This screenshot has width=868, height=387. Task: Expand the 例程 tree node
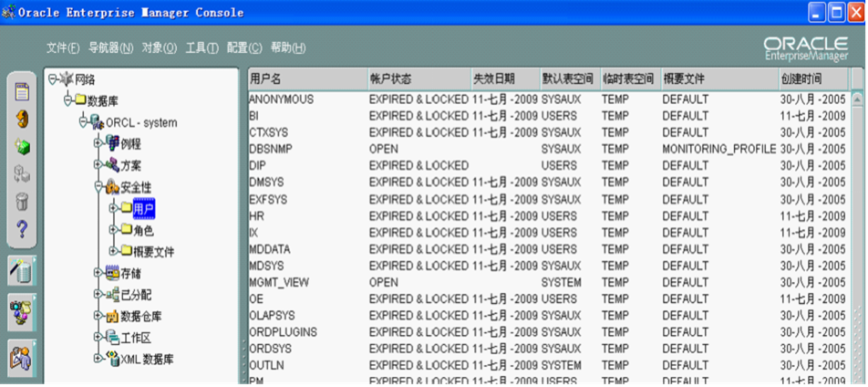click(x=98, y=143)
